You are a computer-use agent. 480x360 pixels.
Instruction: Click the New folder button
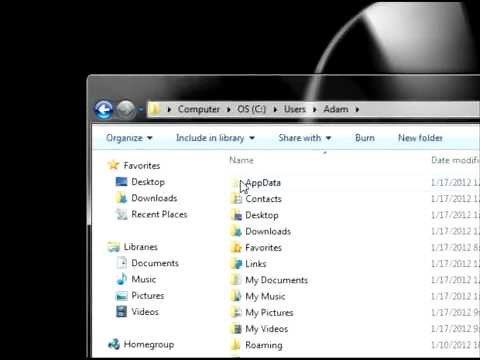[420, 138]
